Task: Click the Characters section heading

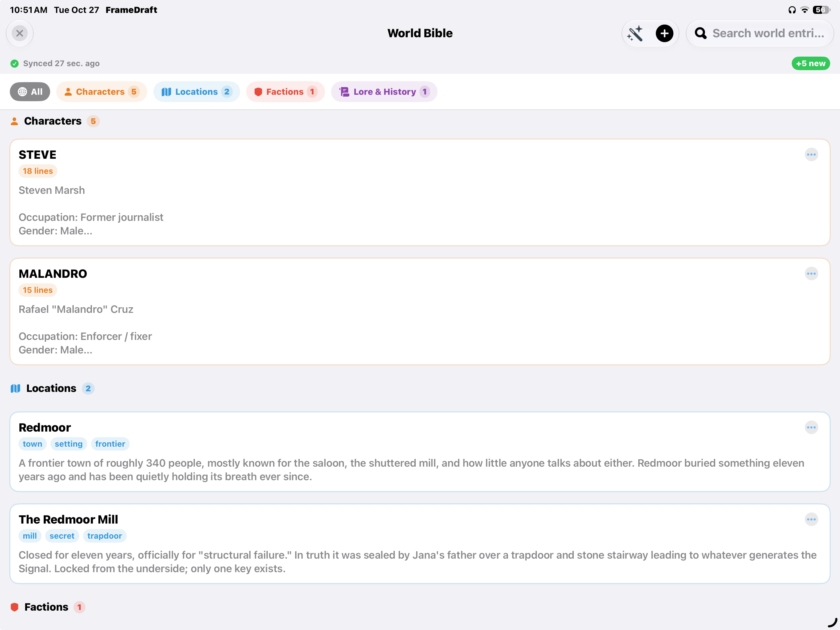Action: click(53, 121)
